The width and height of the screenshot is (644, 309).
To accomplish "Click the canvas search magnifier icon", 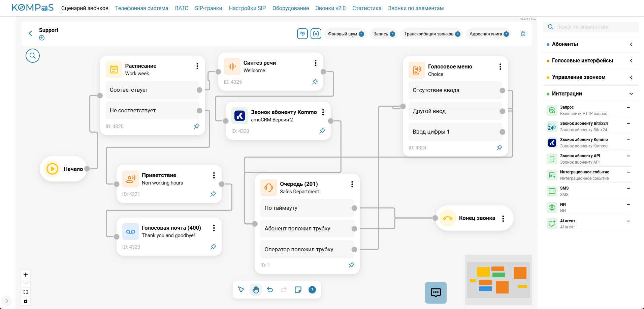I will pyautogui.click(x=33, y=56).
